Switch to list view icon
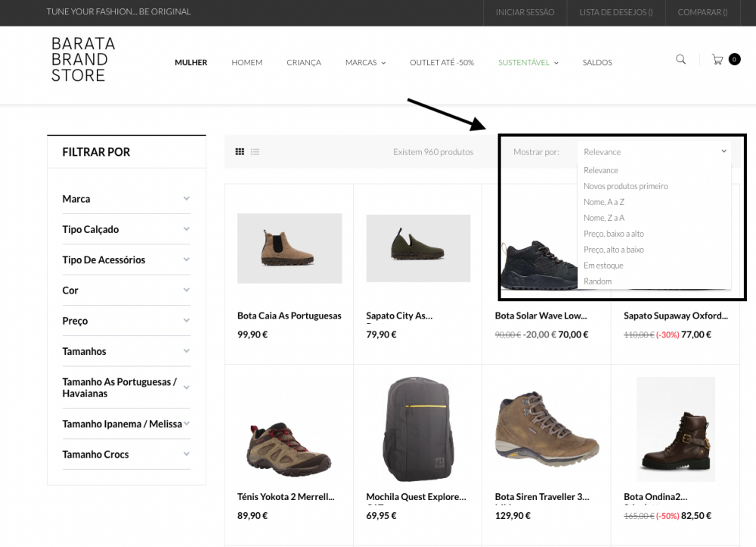This screenshot has height=547, width=756. coord(255,152)
